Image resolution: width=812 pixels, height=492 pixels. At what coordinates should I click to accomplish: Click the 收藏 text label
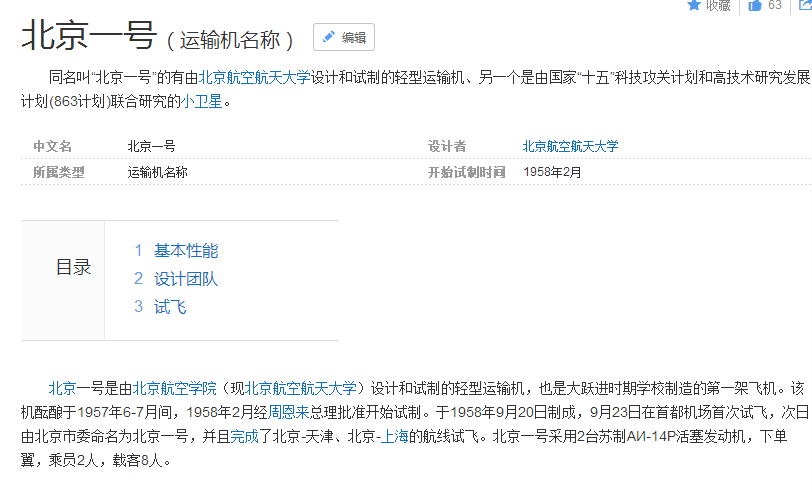718,5
